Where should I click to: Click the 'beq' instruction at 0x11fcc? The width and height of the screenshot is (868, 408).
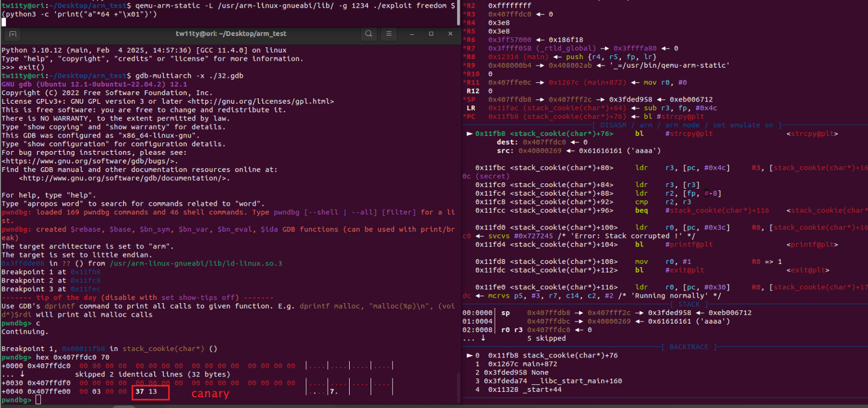642,211
